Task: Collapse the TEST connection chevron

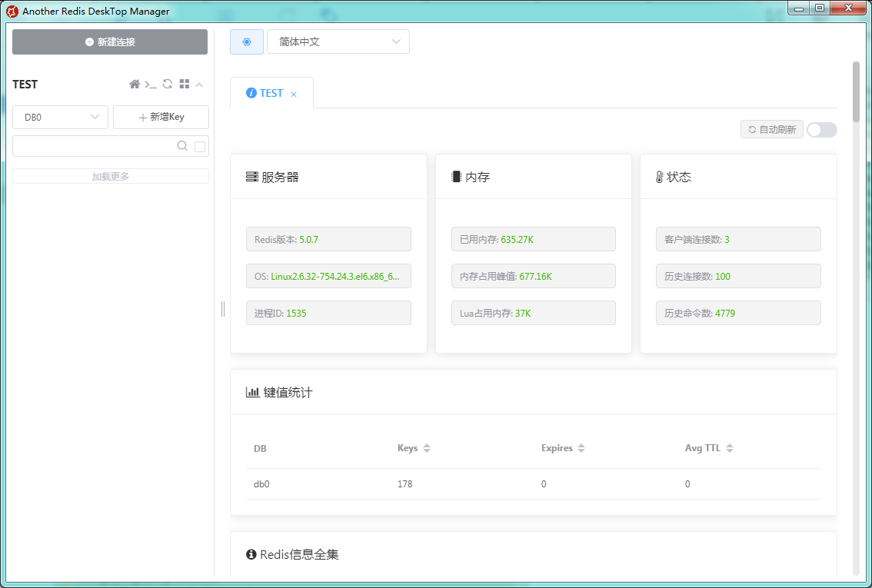Action: tap(199, 85)
